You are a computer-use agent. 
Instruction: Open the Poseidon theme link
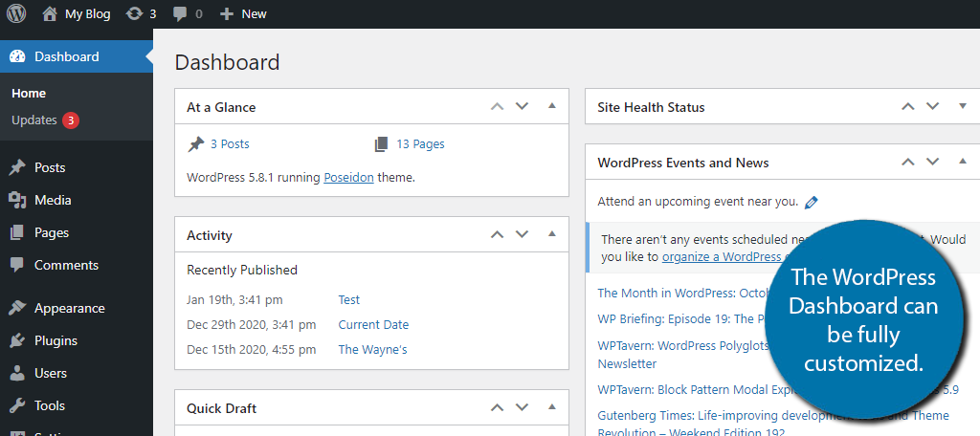click(348, 178)
